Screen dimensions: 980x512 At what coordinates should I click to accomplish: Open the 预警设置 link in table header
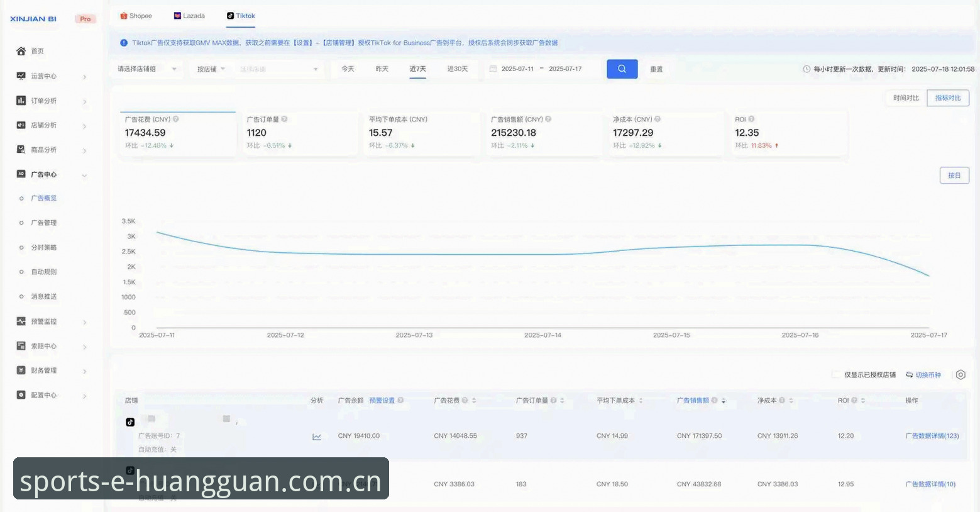pos(382,401)
